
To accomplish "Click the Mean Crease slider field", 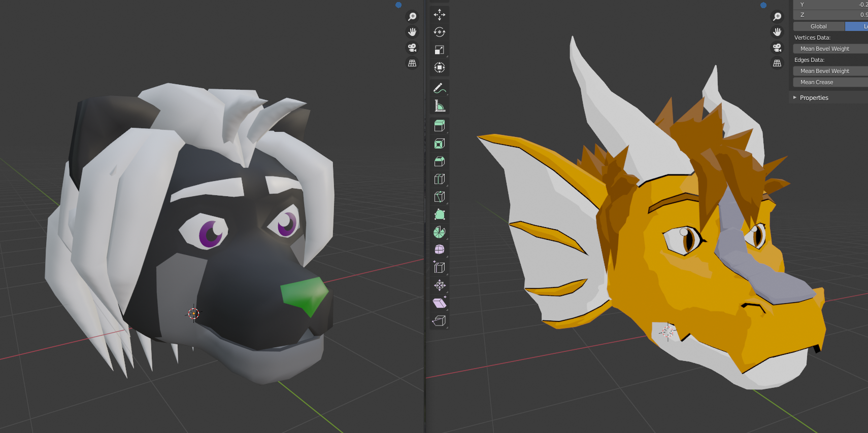I will coord(830,82).
